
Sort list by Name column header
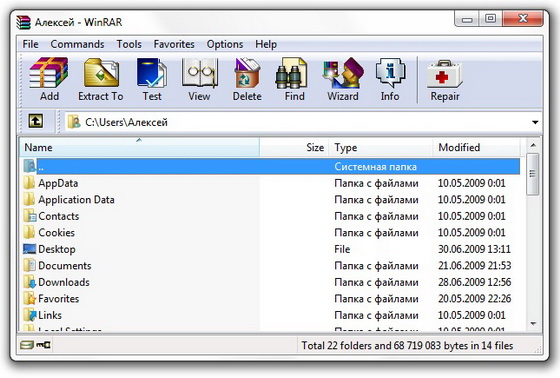pos(139,147)
